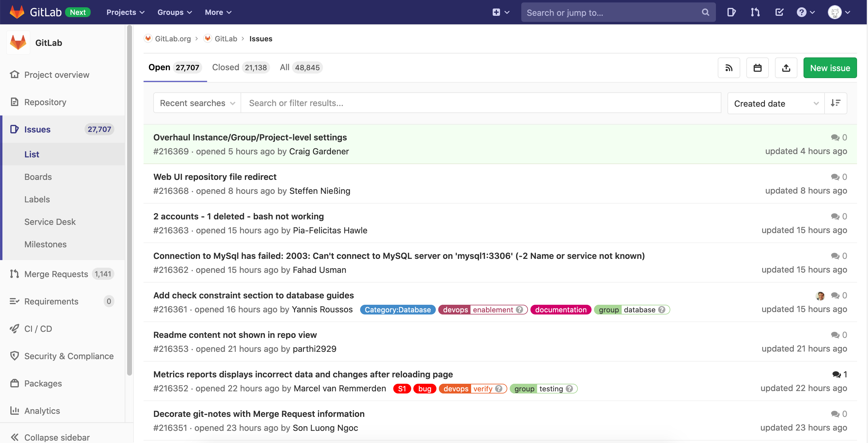
Task: Open the RSS feed for issues
Action: pyautogui.click(x=729, y=68)
